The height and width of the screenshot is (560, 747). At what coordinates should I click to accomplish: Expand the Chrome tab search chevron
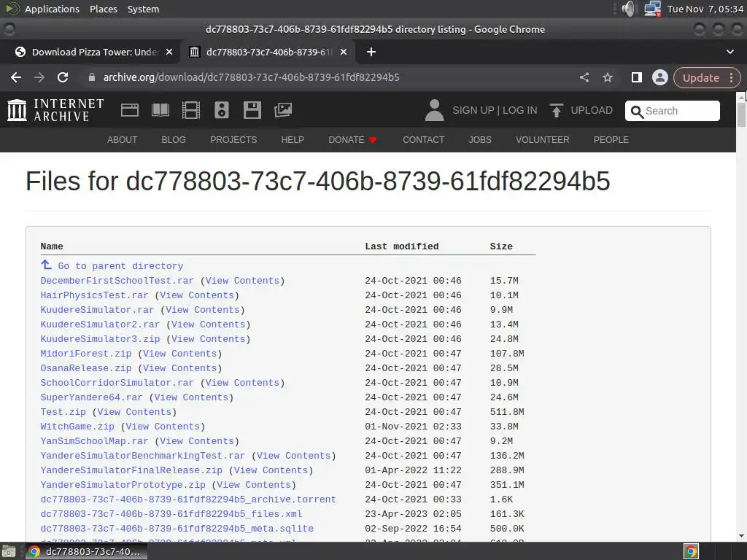[729, 52]
